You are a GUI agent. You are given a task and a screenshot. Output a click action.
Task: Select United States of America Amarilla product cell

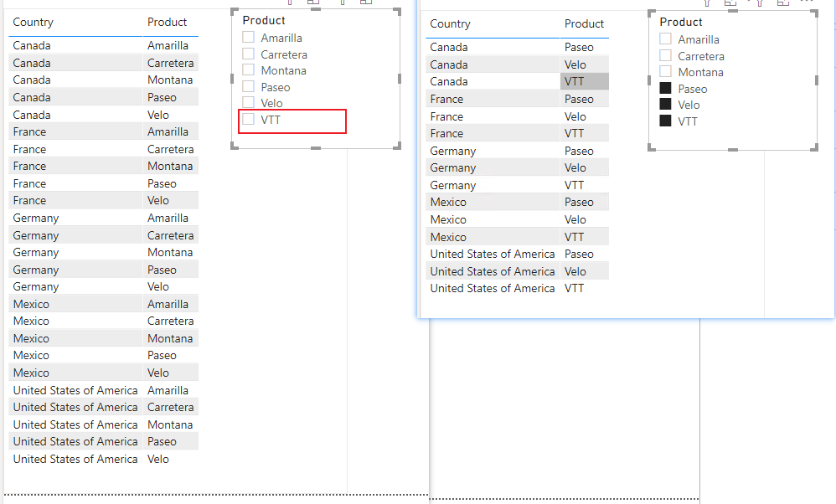click(171, 390)
